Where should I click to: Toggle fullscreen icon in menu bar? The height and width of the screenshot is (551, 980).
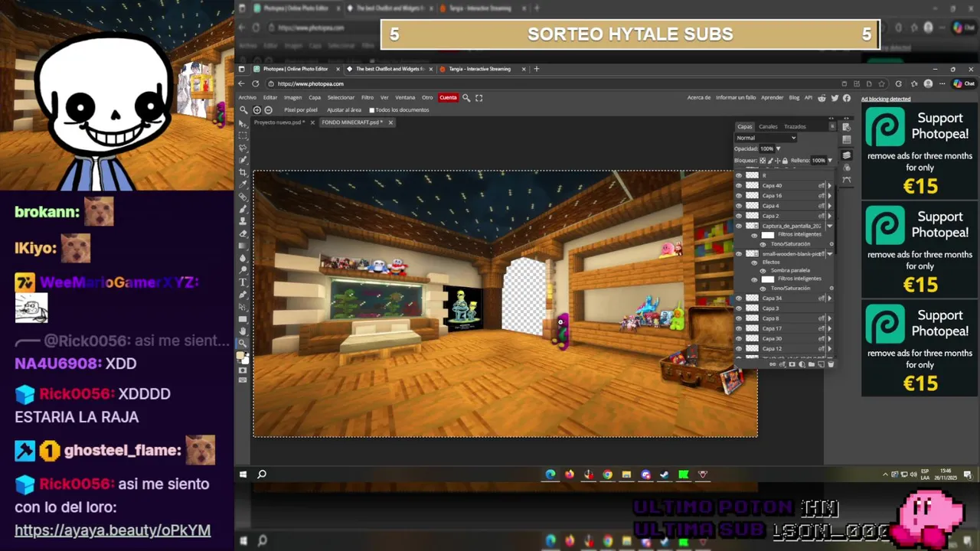coord(479,97)
